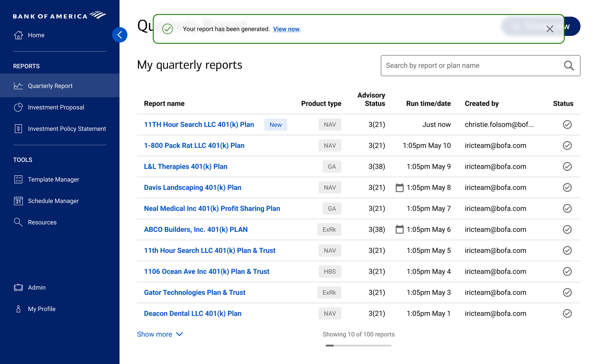This screenshot has height=364, width=598.
Task: Open Schedule Manager calendar icon
Action: tap(18, 201)
